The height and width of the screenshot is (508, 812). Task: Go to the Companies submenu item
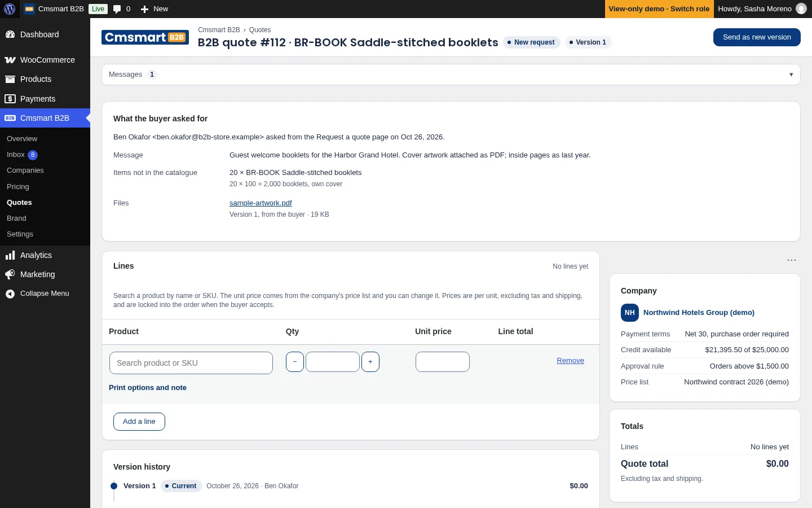25,170
